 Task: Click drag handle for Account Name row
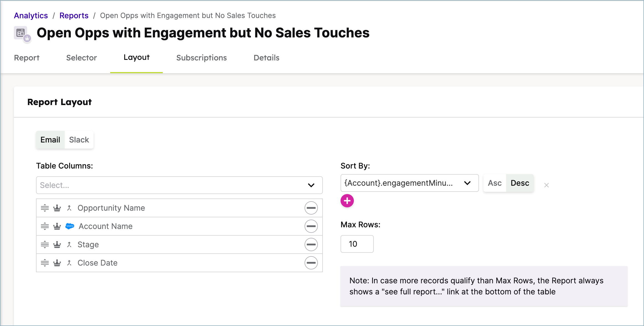click(x=45, y=226)
